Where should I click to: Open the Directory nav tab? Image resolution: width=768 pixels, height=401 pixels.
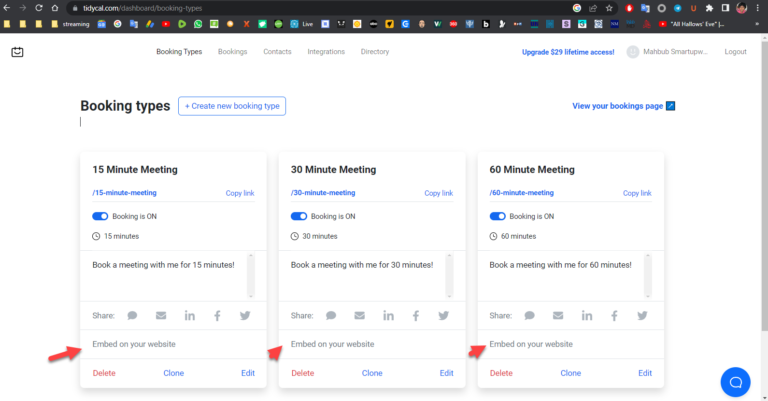click(375, 51)
